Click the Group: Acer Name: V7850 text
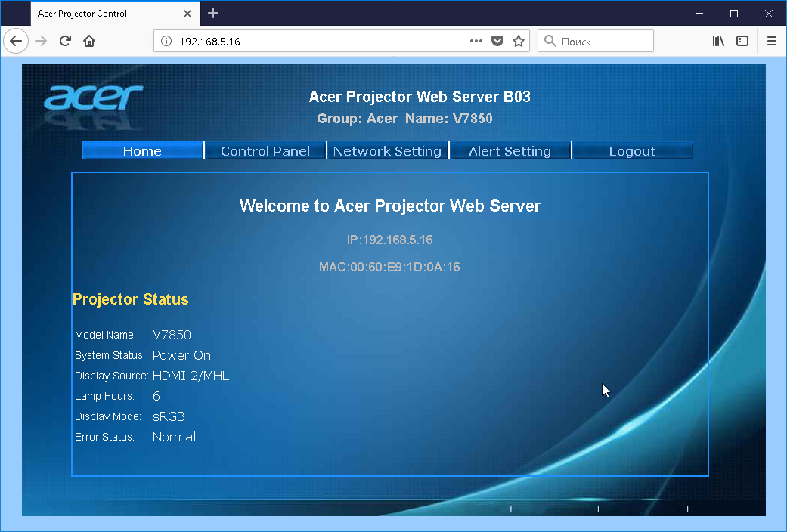Viewport: 787px width, 532px height. tap(404, 119)
